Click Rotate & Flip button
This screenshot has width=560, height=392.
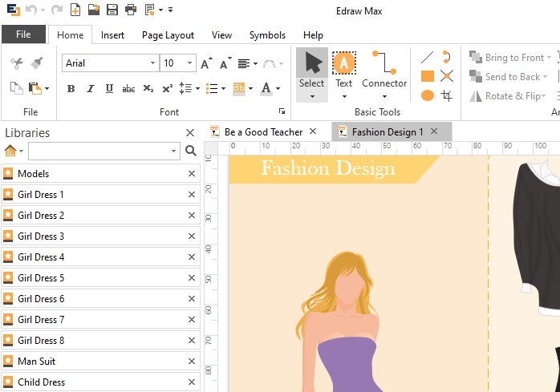tap(507, 95)
